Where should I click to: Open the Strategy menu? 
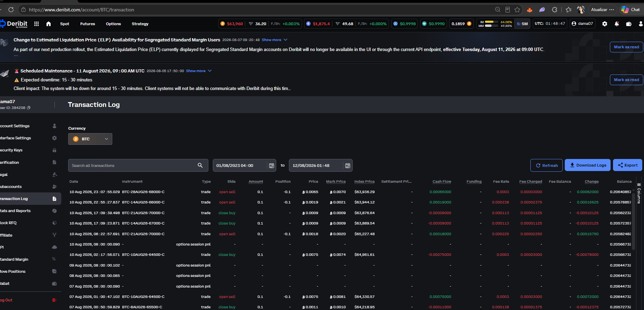[140, 24]
